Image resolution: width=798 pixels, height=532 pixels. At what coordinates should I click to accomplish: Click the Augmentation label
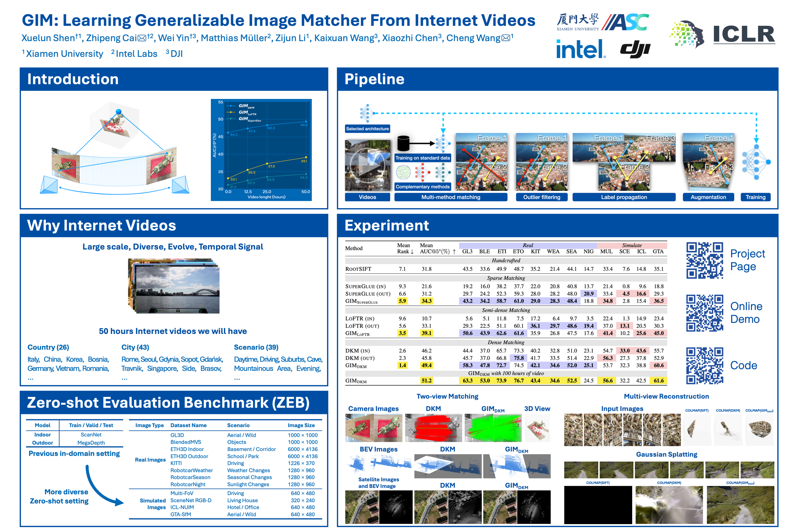708,197
